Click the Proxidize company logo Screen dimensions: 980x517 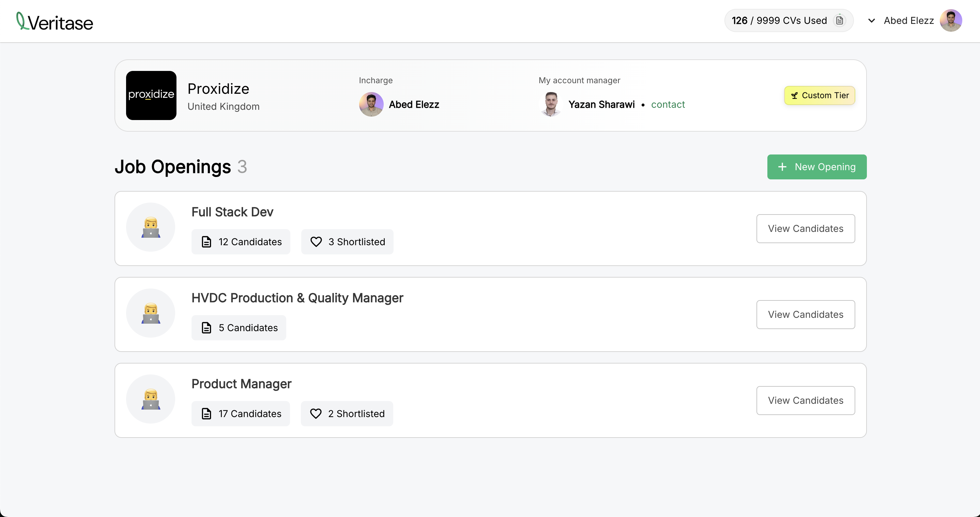[151, 95]
